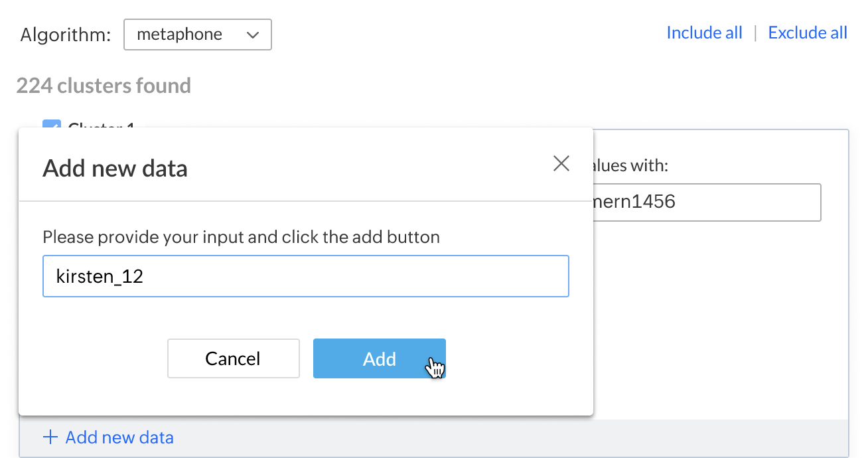Click the separator between Include and Exclude all
Image resolution: width=868 pixels, height=458 pixels.
[755, 33]
